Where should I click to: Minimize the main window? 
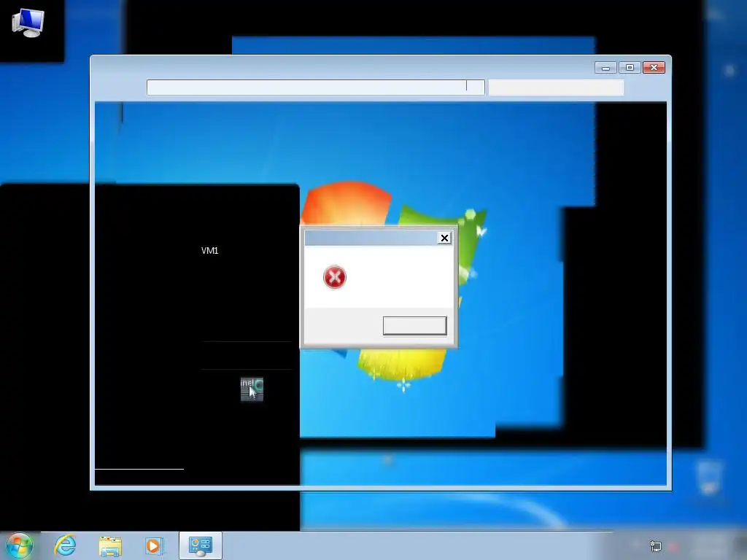605,68
